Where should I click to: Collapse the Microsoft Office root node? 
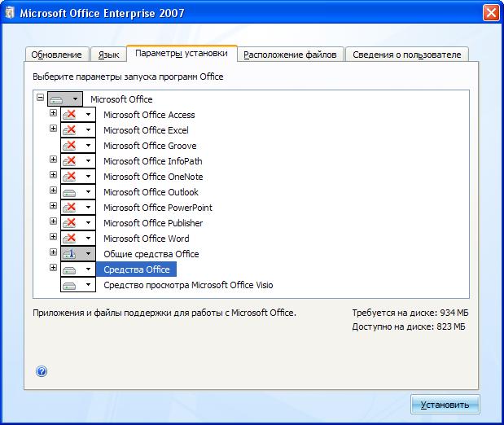[41, 98]
